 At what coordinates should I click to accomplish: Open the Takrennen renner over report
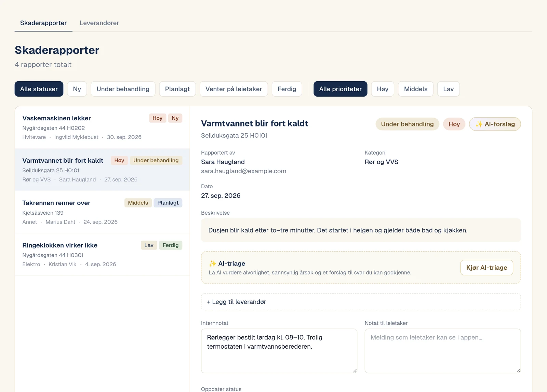click(x=102, y=212)
